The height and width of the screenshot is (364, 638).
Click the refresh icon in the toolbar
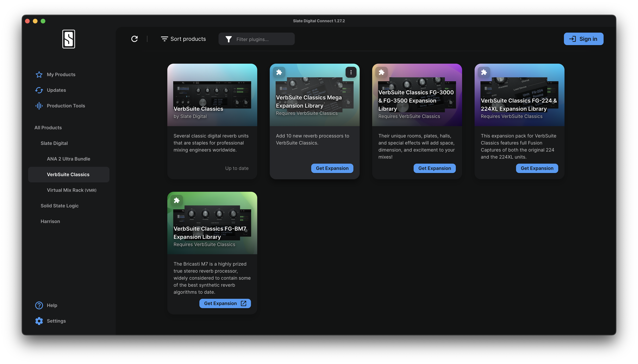point(134,39)
